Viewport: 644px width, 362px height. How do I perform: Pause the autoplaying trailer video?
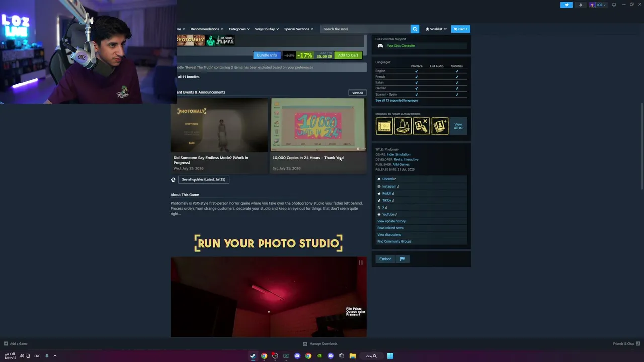tap(360, 262)
